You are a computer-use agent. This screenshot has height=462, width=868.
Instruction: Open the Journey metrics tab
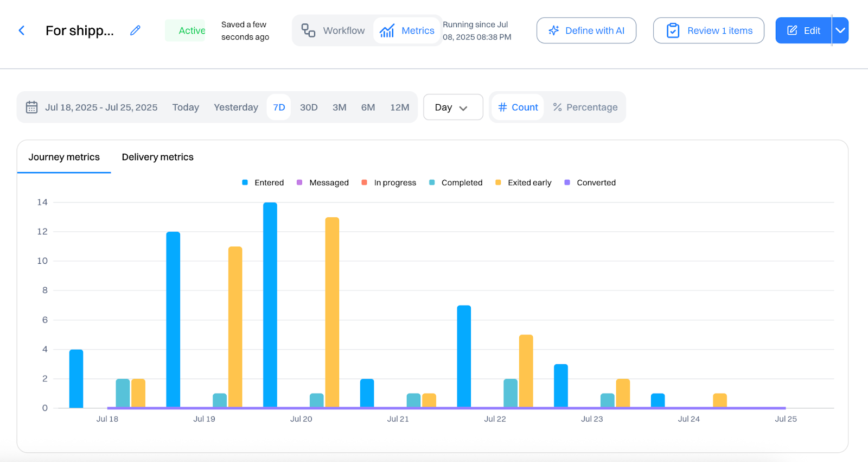[x=64, y=157]
